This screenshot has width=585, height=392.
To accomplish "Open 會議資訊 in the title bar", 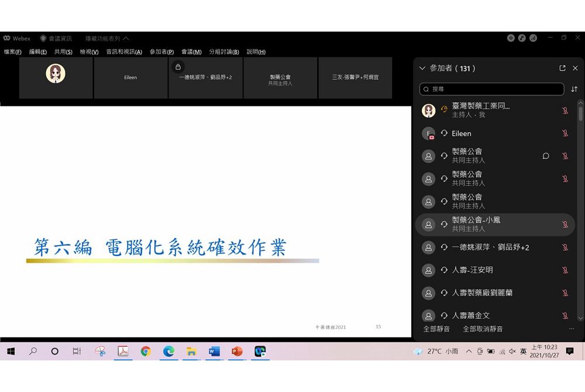I will click(x=56, y=39).
